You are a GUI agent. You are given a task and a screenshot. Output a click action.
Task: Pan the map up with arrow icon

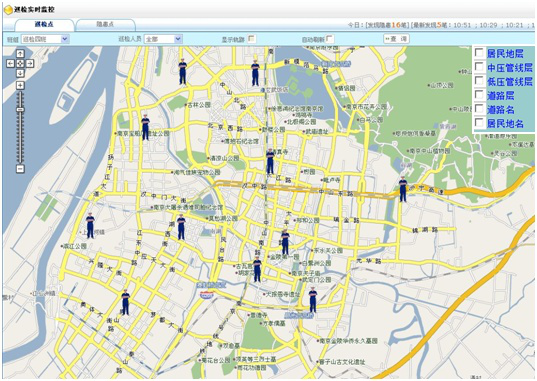point(20,53)
